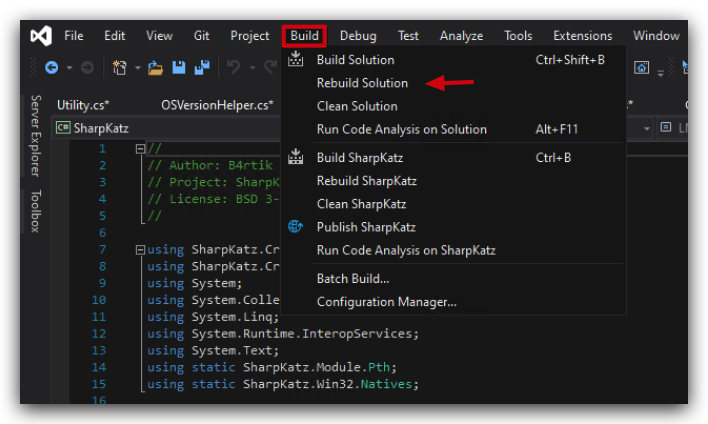Screen dimensions: 708x424
Task: Open the Toolbox side tab
Action: click(x=36, y=211)
